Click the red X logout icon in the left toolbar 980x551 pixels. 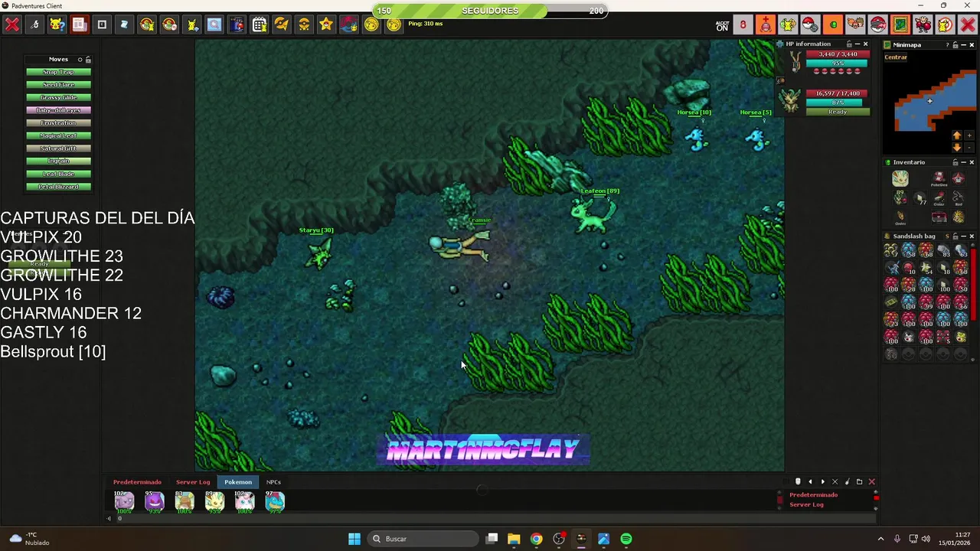point(12,24)
